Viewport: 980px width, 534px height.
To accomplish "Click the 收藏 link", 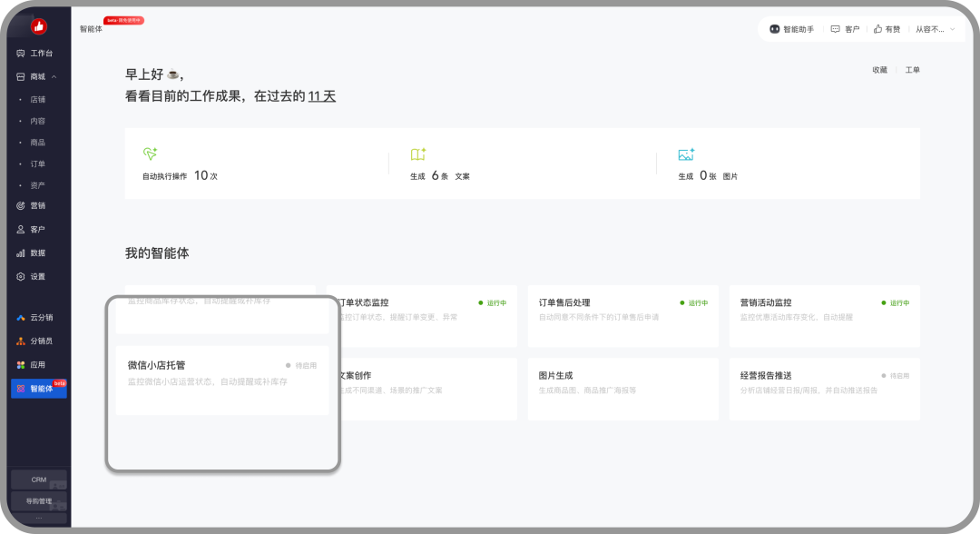I will pyautogui.click(x=879, y=70).
